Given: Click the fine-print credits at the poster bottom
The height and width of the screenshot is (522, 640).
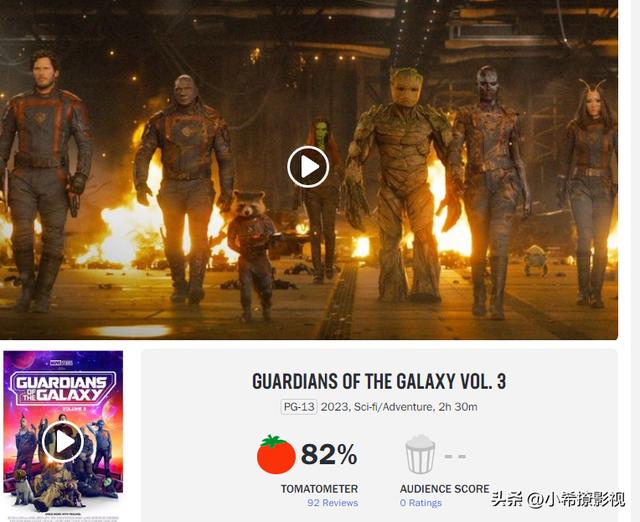Looking at the screenshot, I should [x=63, y=517].
